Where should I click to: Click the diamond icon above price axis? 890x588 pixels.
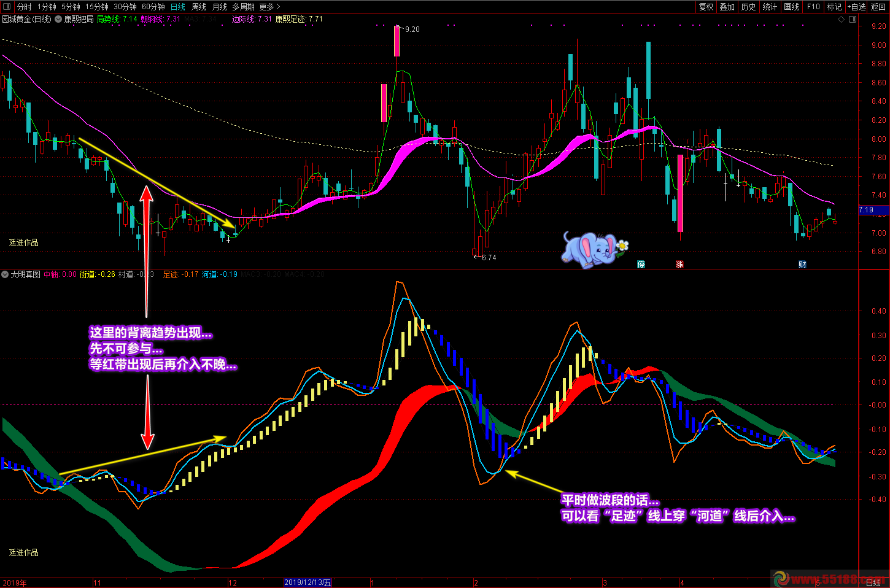coord(842,20)
